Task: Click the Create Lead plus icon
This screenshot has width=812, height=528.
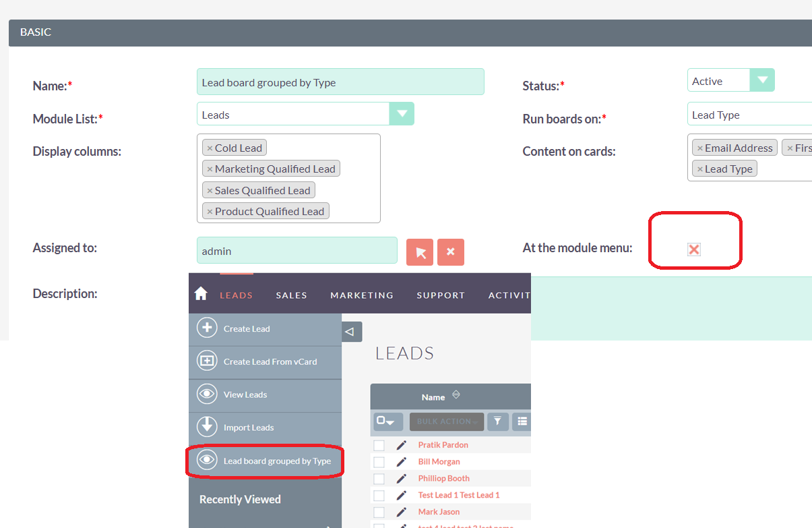Action: click(x=207, y=328)
